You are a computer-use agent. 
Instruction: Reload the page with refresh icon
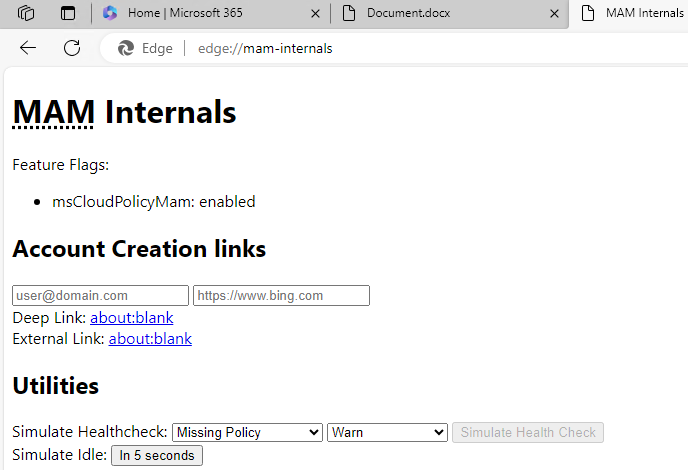click(x=72, y=48)
